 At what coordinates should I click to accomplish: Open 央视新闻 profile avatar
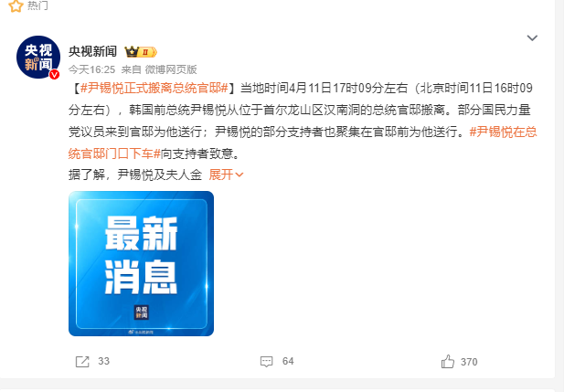coord(38,58)
